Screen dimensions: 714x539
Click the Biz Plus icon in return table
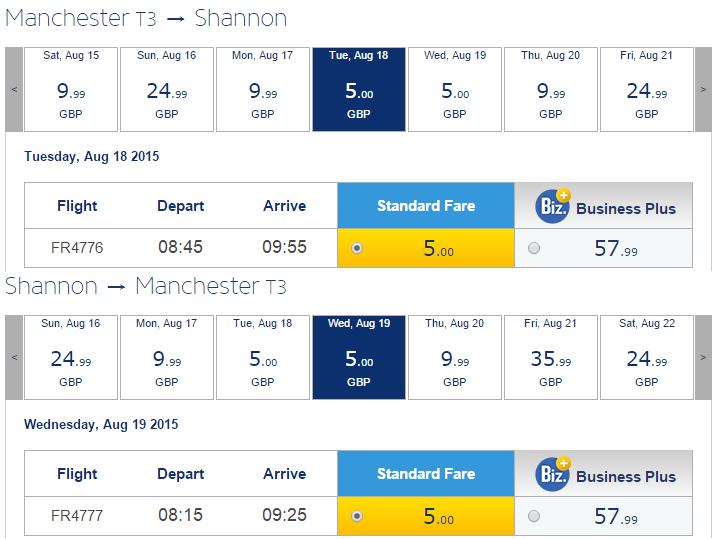[x=553, y=474]
